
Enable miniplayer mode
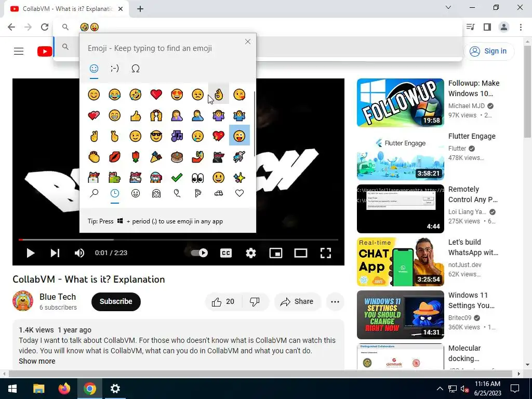click(276, 253)
